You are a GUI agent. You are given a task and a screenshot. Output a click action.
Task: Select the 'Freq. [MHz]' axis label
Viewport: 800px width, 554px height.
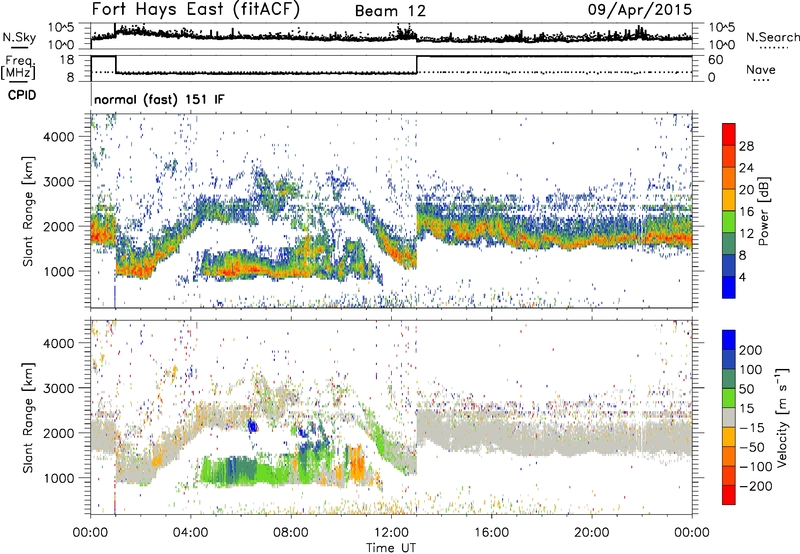(x=18, y=67)
